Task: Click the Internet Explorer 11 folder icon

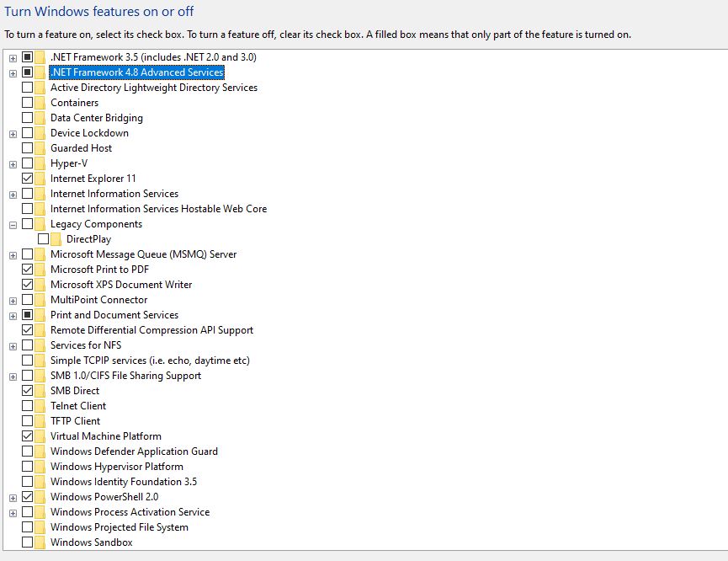Action: 40,179
